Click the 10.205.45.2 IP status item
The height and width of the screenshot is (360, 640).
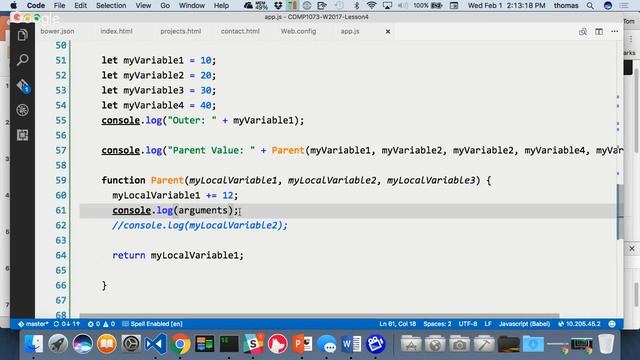[579, 324]
